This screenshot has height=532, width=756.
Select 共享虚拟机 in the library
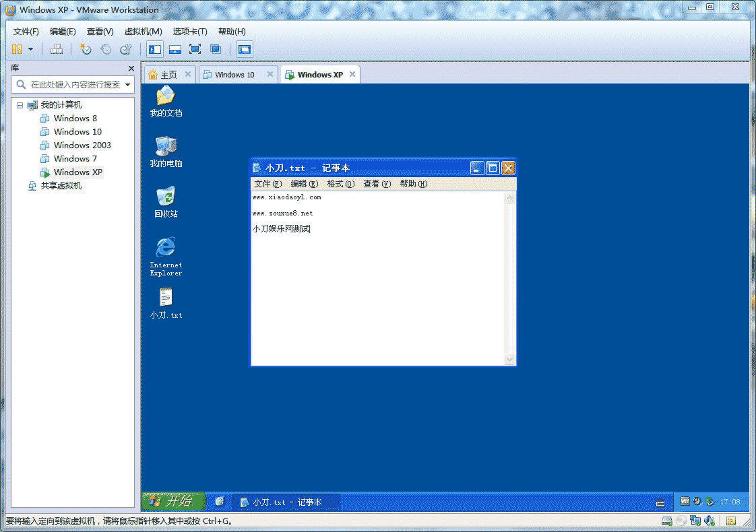pyautogui.click(x=61, y=186)
